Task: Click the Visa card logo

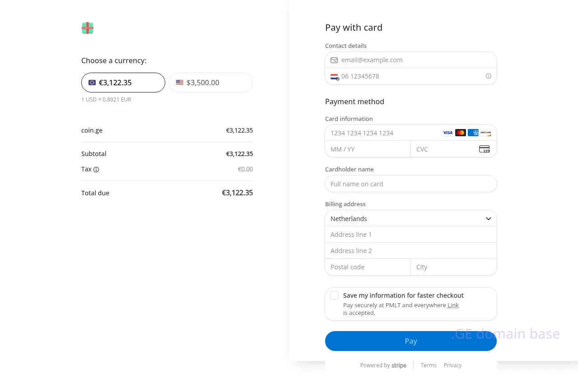Action: (x=447, y=133)
